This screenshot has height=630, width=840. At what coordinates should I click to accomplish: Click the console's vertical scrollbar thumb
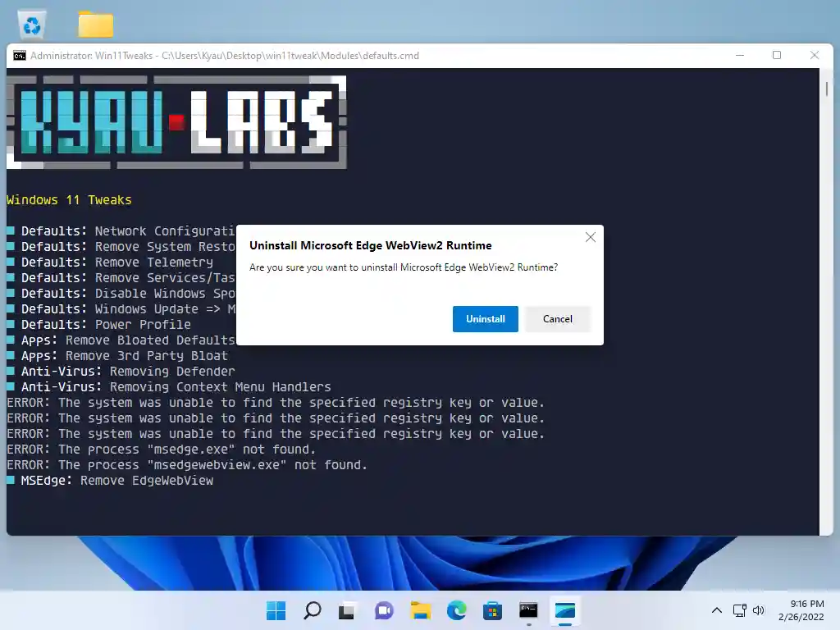pyautogui.click(x=827, y=89)
